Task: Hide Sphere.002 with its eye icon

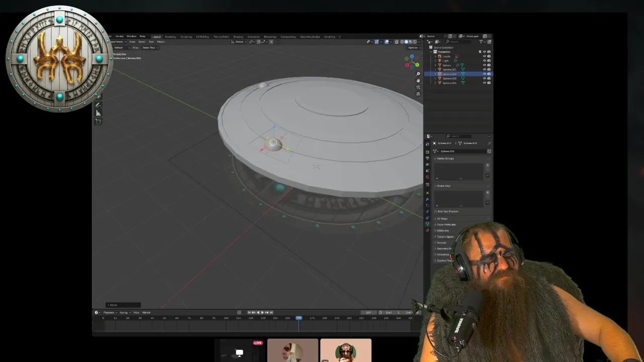Action: click(485, 74)
